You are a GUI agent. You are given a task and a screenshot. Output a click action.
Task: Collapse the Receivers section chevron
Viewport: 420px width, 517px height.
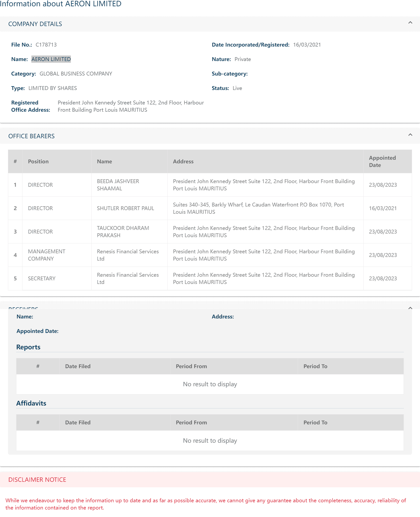[410, 308]
